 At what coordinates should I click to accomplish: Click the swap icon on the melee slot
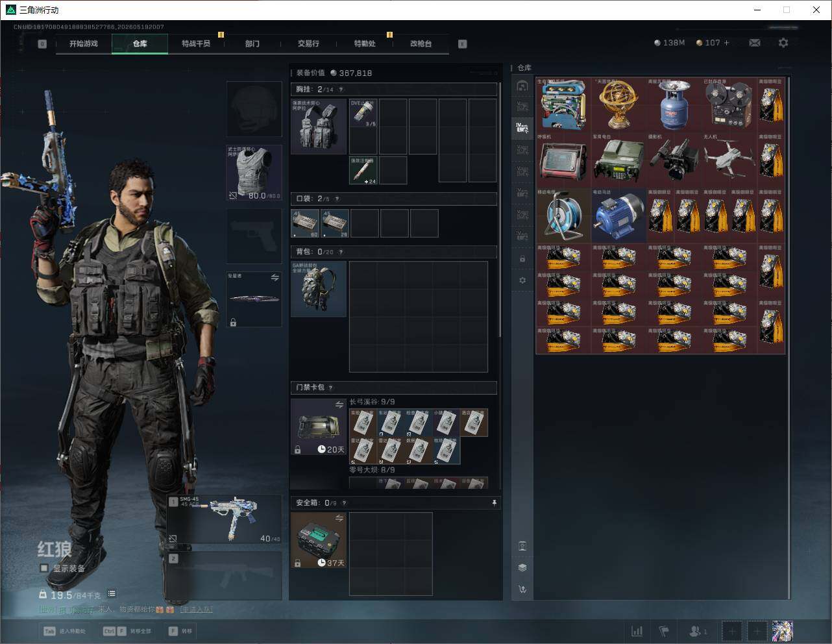(x=275, y=278)
